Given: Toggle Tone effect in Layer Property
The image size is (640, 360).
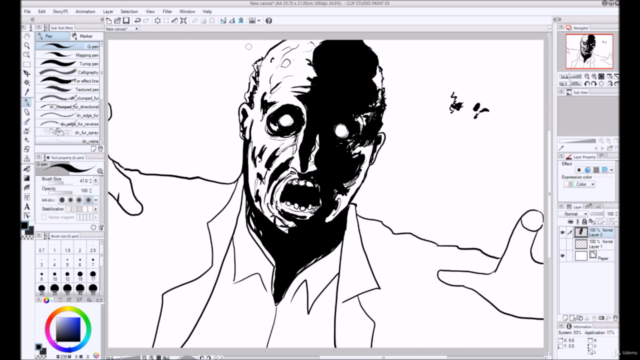Looking at the screenshot, I should pos(596,170).
